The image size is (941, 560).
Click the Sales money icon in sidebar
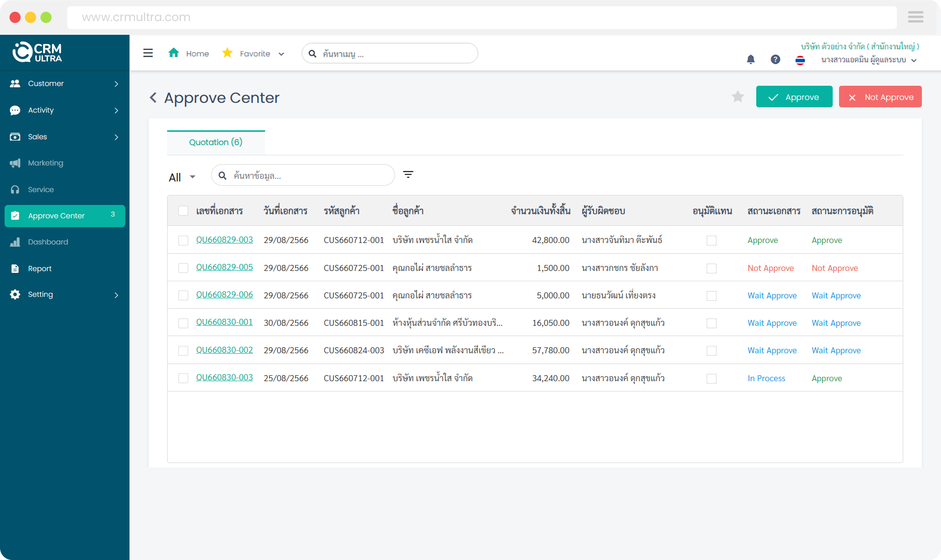pos(15,137)
